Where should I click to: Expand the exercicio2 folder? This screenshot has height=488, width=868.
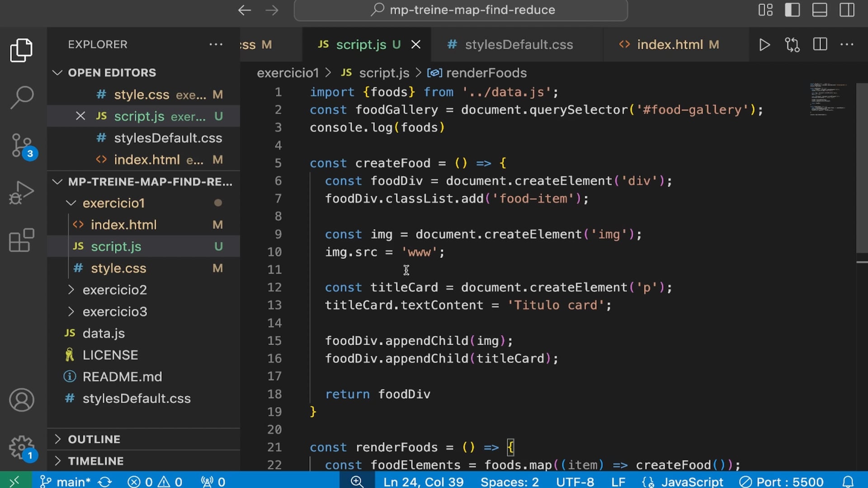pyautogui.click(x=114, y=290)
